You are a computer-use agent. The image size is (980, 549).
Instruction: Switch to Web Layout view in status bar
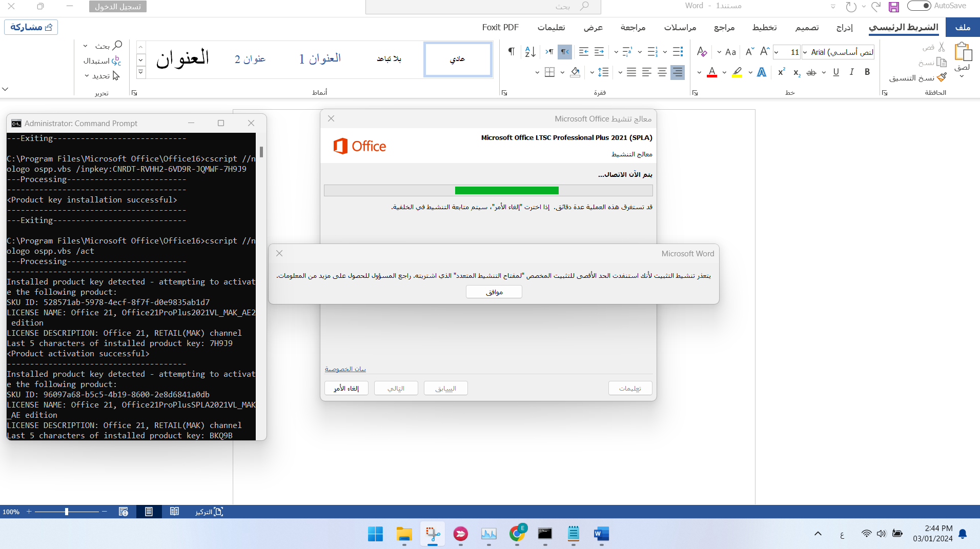123,512
